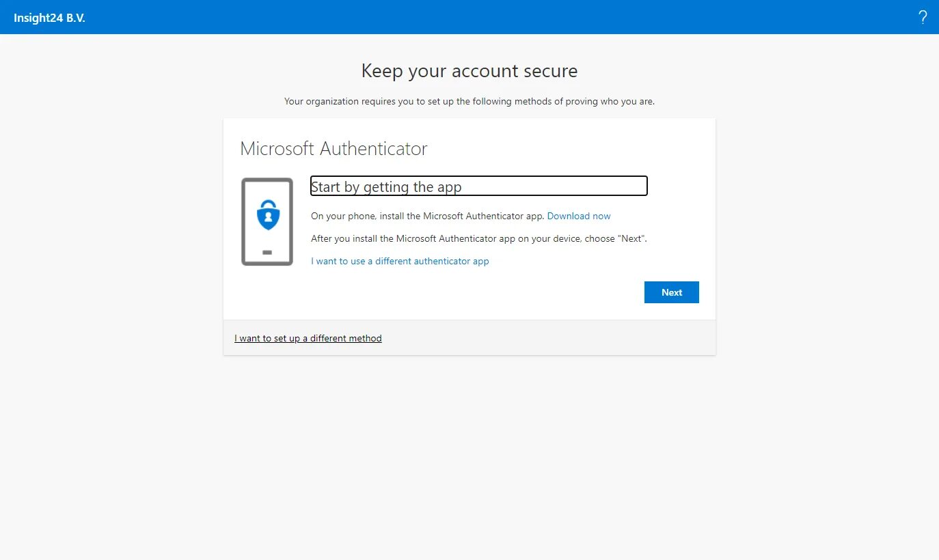Screen dimensions: 939x560
Task: Click the Microsoft Authenticator card title
Action: (334, 149)
